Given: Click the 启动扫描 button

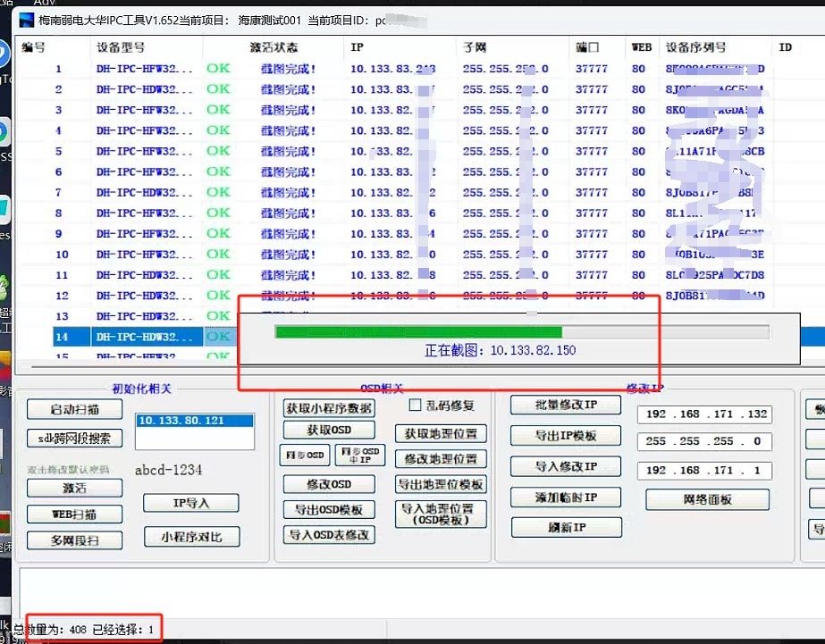Looking at the screenshot, I should [x=74, y=409].
